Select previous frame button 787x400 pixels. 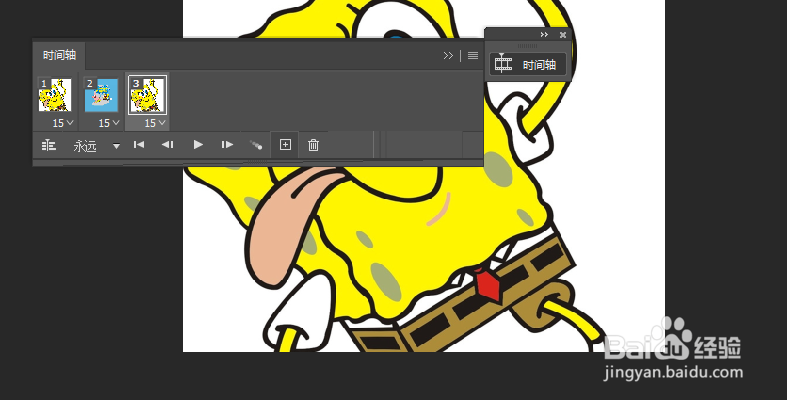point(168,145)
